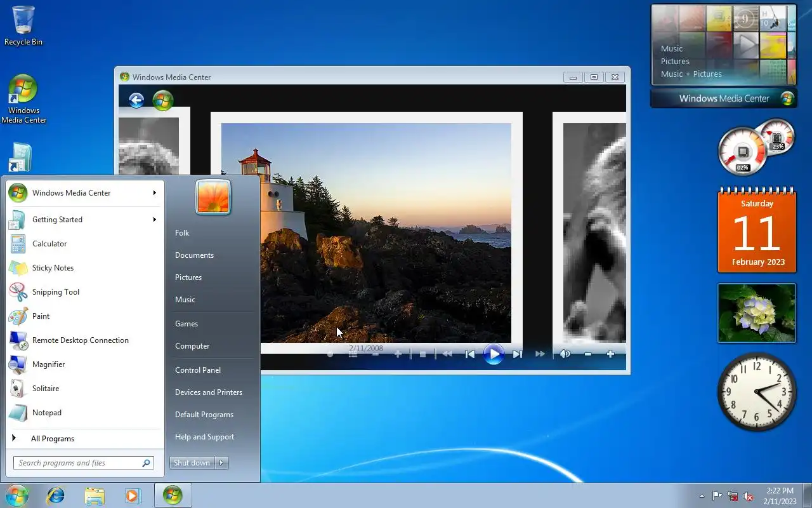Screen dimensions: 812x508
Task: Open the Shut down options arrow
Action: [x=221, y=463]
